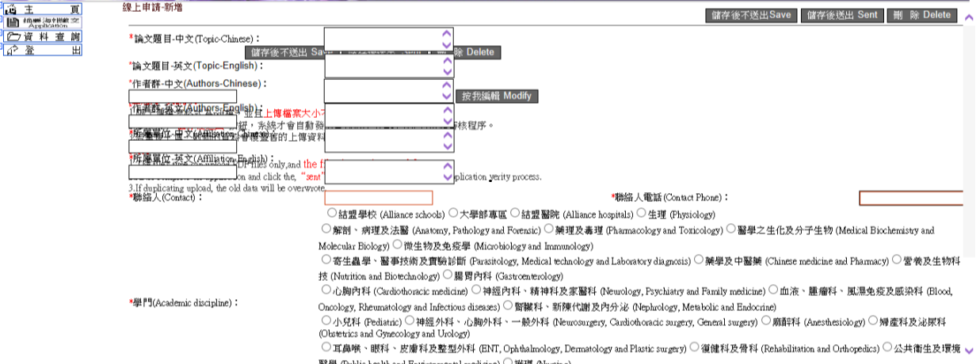Open the 主頁 home menu item
The width and height of the screenshot is (980, 364).
pyautogui.click(x=43, y=9)
